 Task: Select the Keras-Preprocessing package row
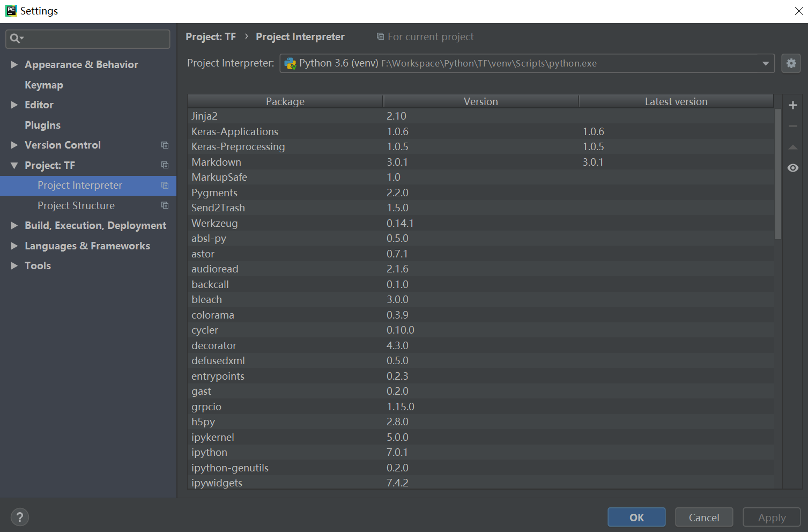(481, 146)
